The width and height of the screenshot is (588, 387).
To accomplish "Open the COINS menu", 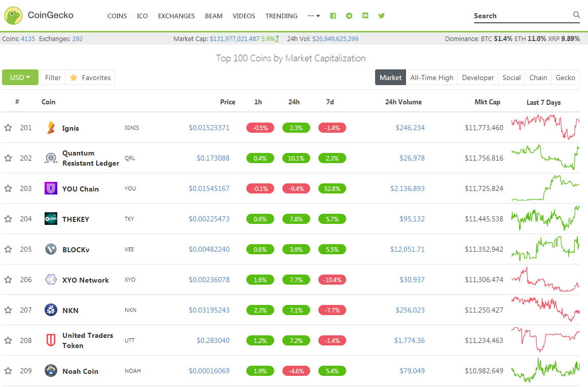I will pos(117,16).
